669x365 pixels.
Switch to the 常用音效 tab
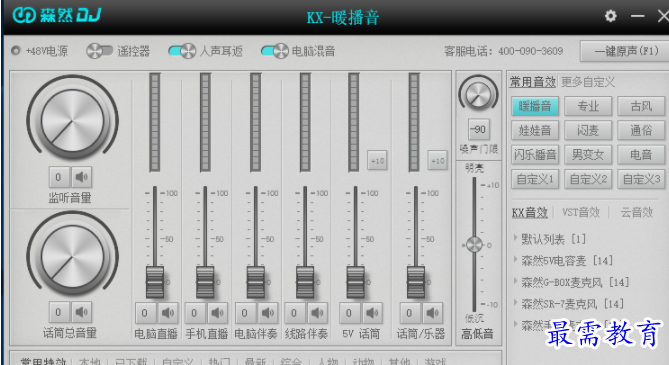533,82
